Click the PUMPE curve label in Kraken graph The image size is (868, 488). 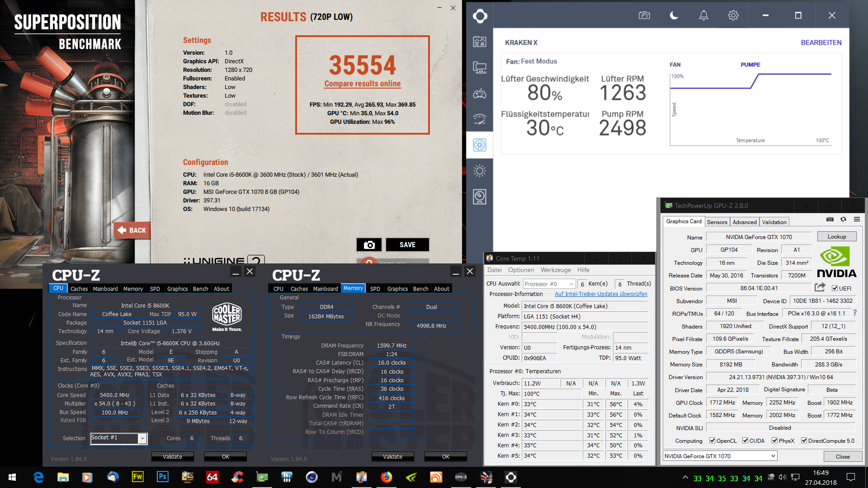pyautogui.click(x=750, y=65)
